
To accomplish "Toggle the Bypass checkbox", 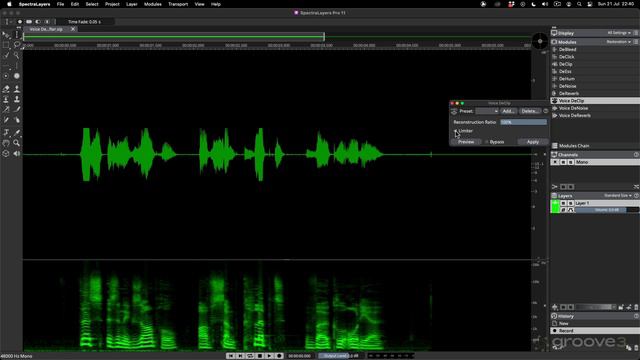I will point(487,142).
